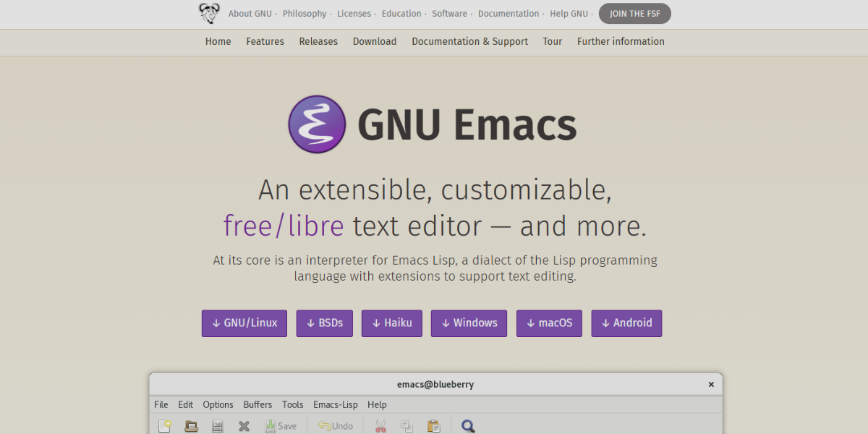Create a new file using the toolbar icon

(165, 426)
